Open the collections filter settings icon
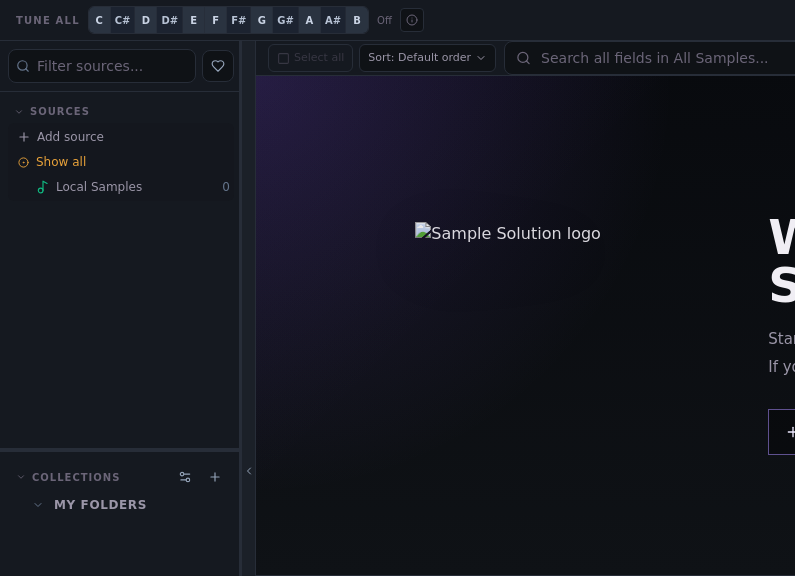The height and width of the screenshot is (576, 795). click(x=185, y=477)
